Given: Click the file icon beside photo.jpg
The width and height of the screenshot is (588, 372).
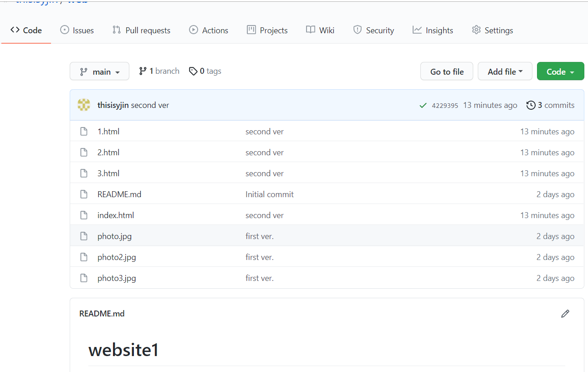Looking at the screenshot, I should click(84, 236).
